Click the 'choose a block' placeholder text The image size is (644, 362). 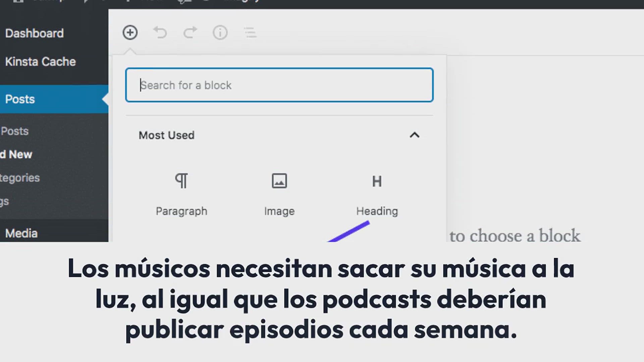tap(515, 236)
